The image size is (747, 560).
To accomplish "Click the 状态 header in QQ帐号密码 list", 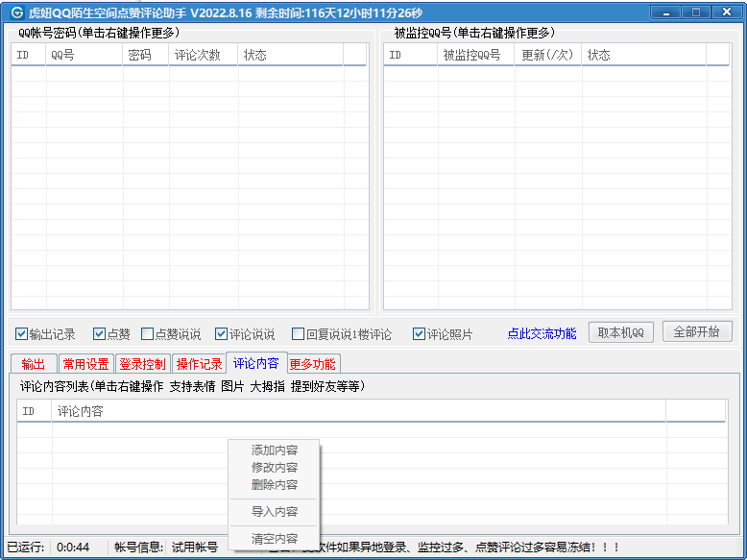I will 291,55.
